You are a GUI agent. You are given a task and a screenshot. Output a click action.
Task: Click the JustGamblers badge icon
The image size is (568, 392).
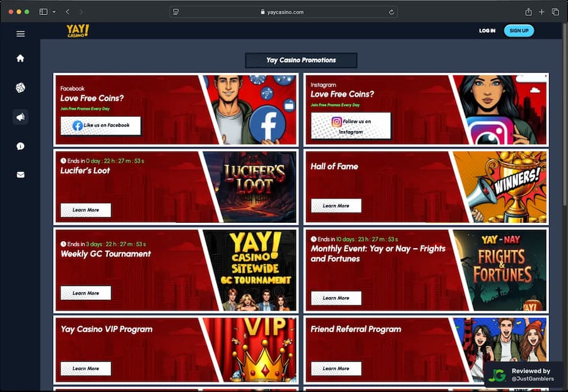point(499,375)
